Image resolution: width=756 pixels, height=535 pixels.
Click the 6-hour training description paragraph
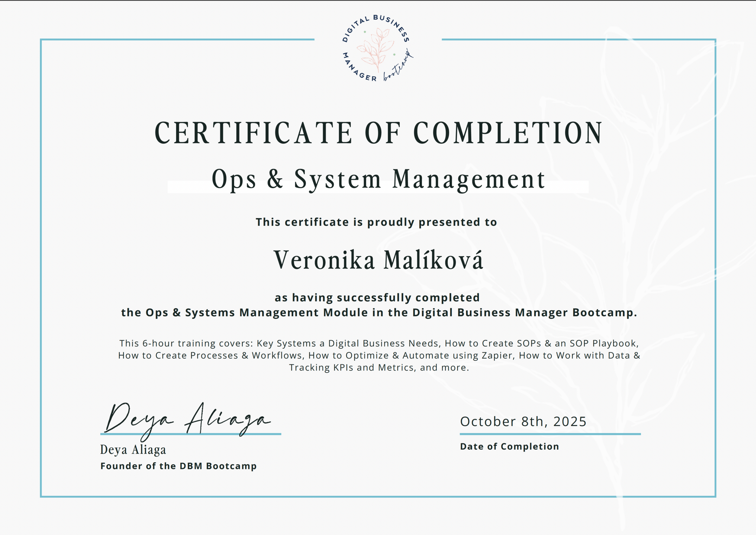[379, 355]
